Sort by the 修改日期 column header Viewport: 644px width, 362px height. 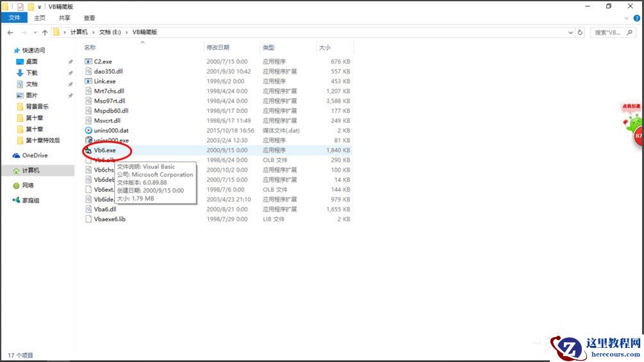218,47
